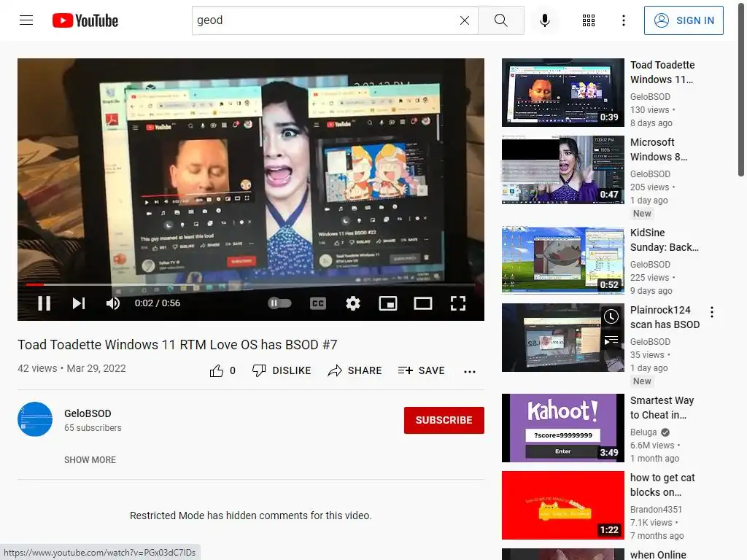Expand description with SHOW MORE

90,459
